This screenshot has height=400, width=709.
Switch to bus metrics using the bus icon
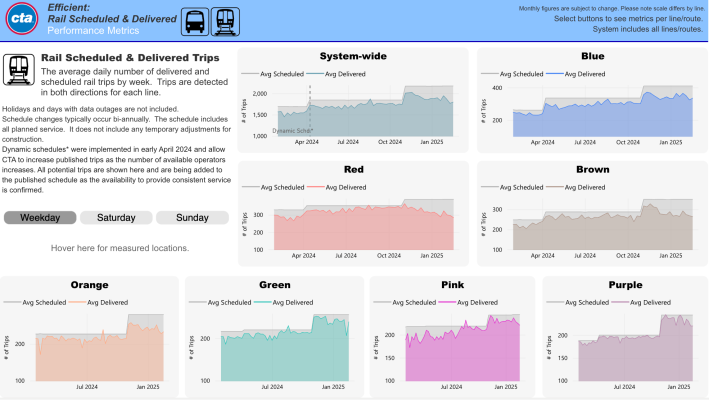click(x=196, y=20)
